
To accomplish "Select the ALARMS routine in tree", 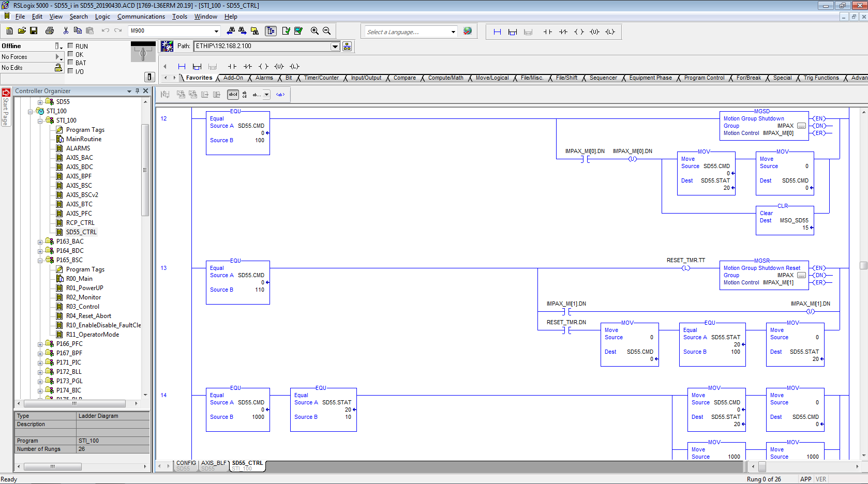I will click(x=78, y=148).
